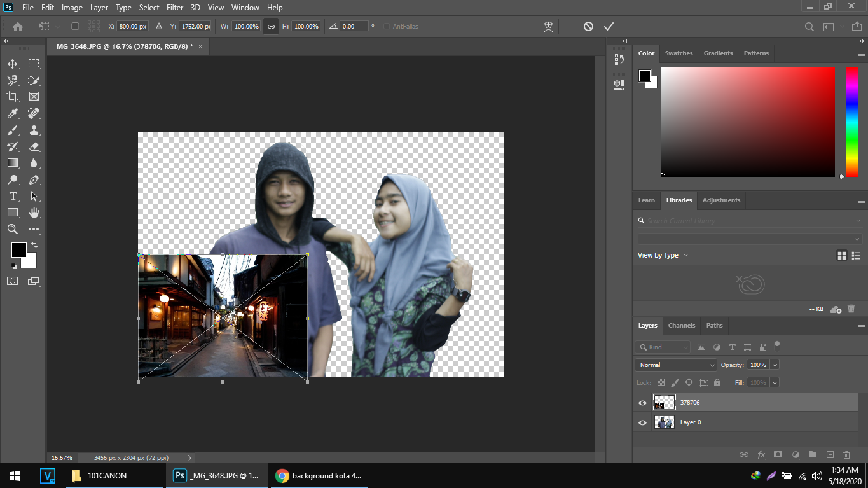Toggle the layer filter switch
Screen dimensions: 868x488
(x=776, y=345)
